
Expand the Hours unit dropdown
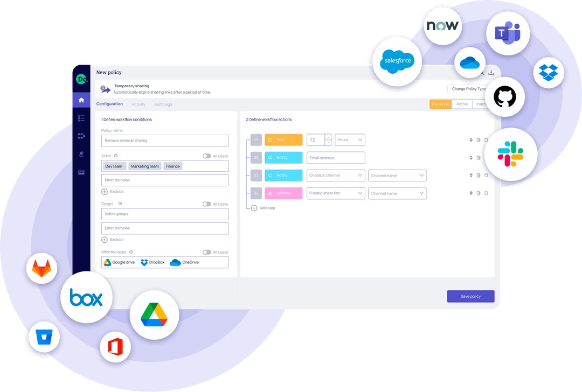coord(350,140)
